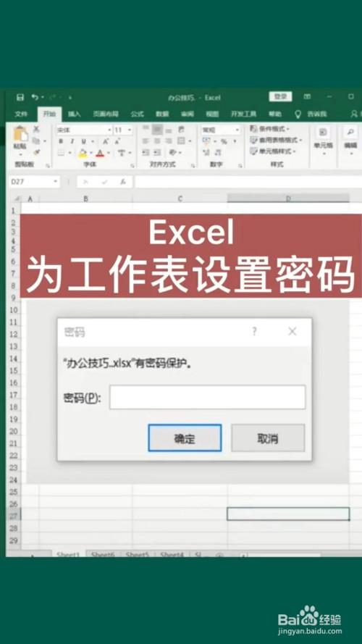The height and width of the screenshot is (644, 362).
Task: Switch to the 开发工具 ribbon tab
Action: coord(243,114)
